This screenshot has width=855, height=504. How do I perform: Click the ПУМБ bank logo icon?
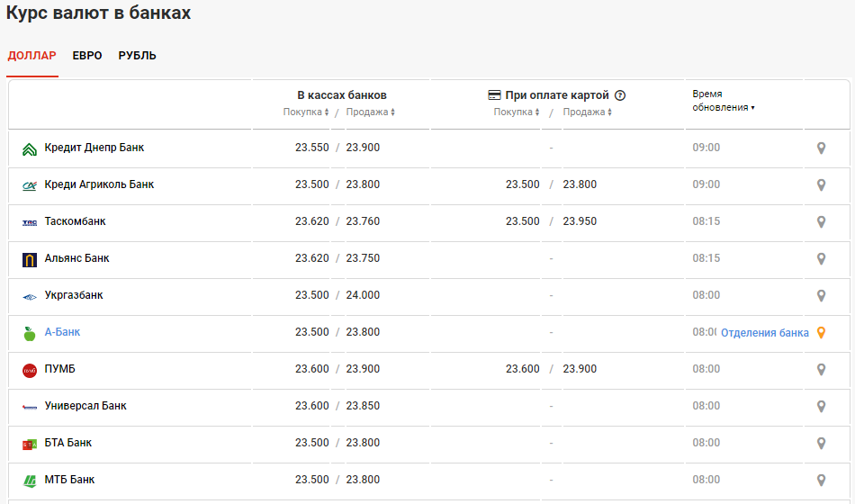(30, 370)
